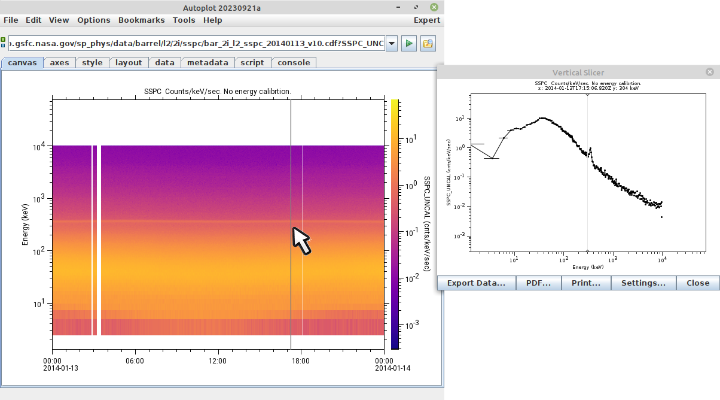Open the Help menu

(x=213, y=20)
